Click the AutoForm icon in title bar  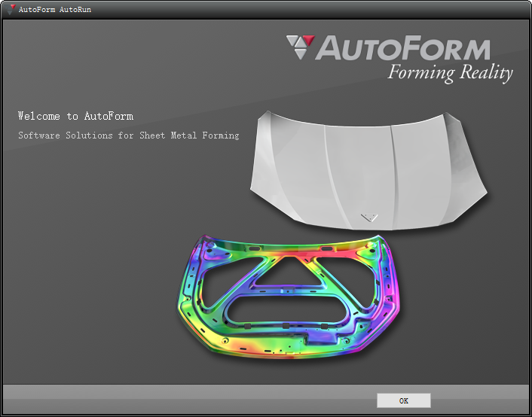point(11,9)
